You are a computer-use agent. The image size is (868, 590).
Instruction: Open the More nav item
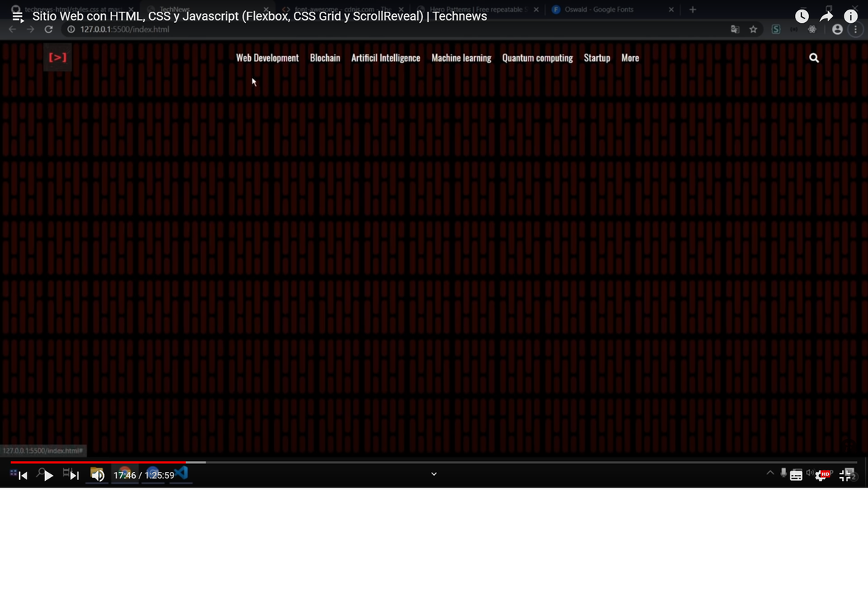click(x=630, y=58)
